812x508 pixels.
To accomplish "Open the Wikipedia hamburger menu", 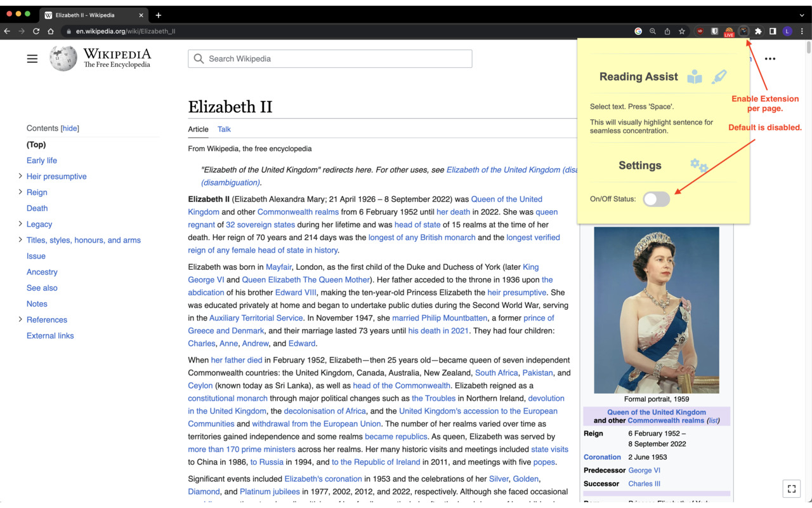I will pos(32,58).
